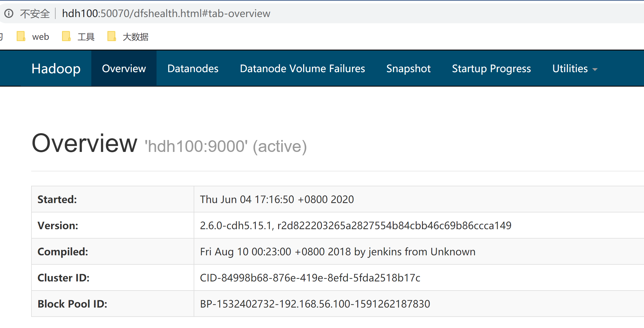Click the browser address bar URL
The width and height of the screenshot is (644, 328).
click(x=166, y=13)
